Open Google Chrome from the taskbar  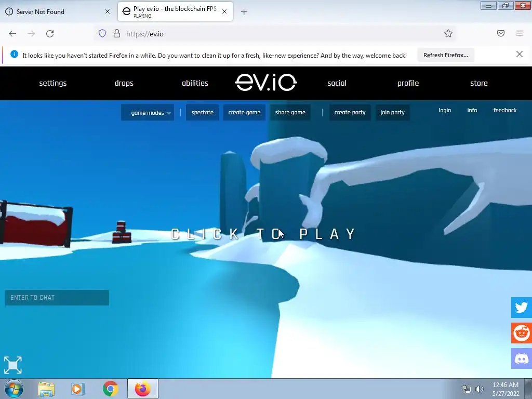click(x=111, y=389)
